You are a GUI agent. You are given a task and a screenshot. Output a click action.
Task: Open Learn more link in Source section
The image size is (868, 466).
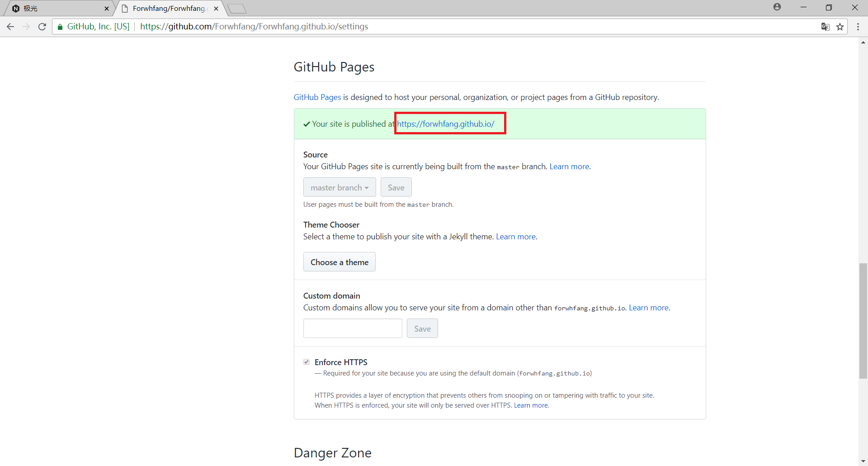tap(569, 166)
